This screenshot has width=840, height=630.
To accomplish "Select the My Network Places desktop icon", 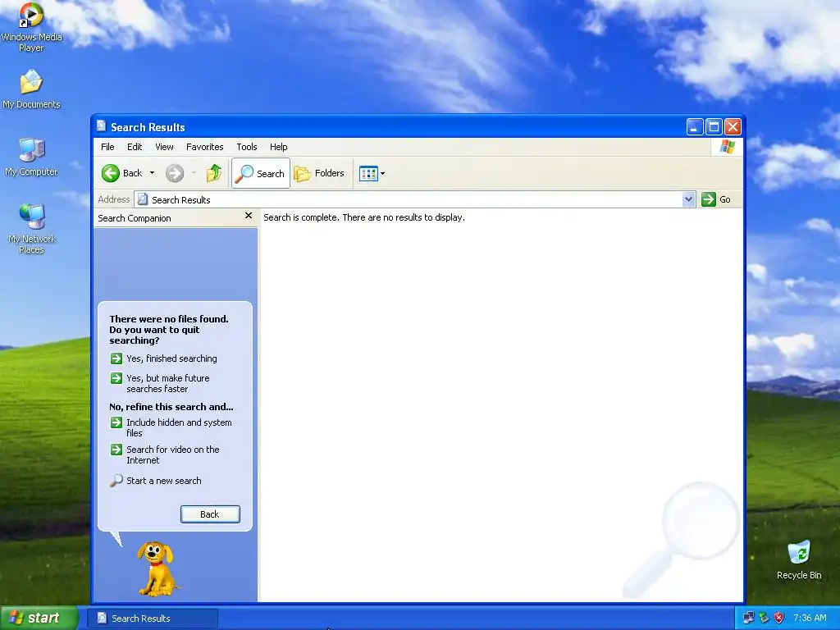I will pyautogui.click(x=31, y=229).
